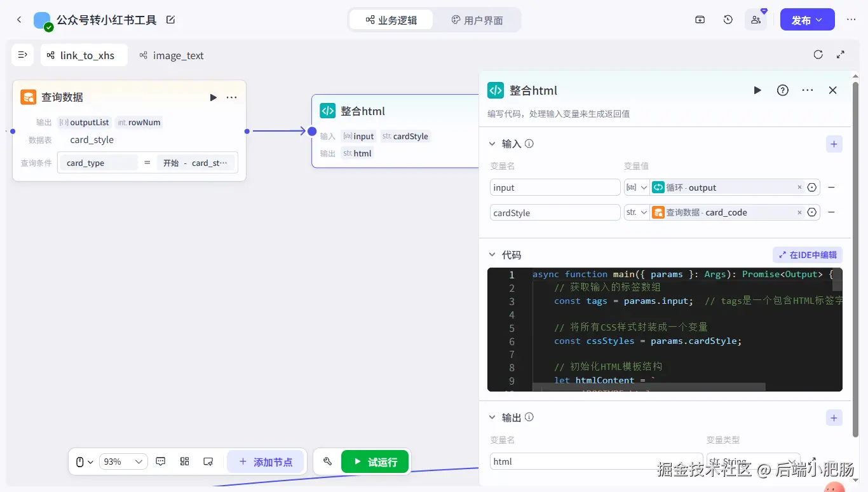Go back with the top-left arrow
The height and width of the screenshot is (492, 868).
coord(19,20)
